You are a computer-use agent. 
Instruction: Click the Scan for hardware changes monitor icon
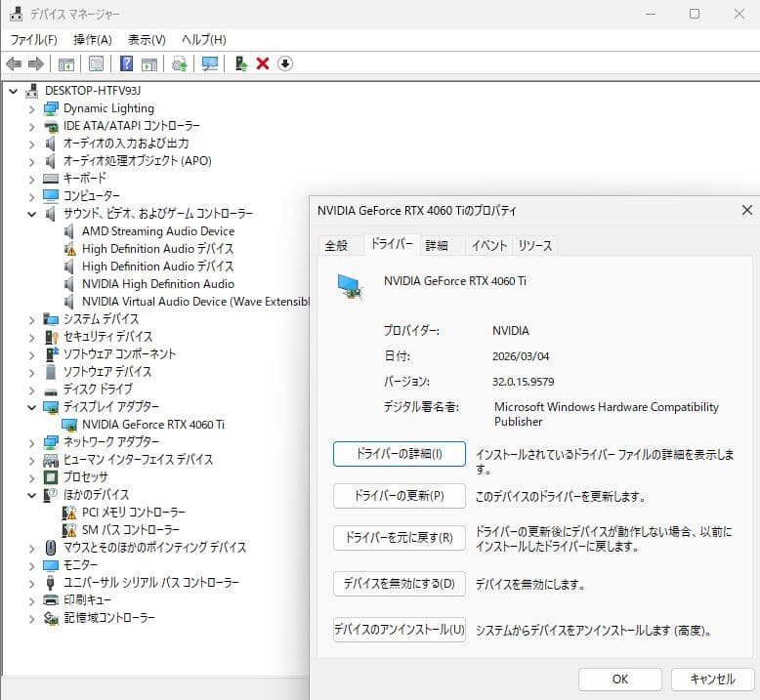tap(210, 63)
